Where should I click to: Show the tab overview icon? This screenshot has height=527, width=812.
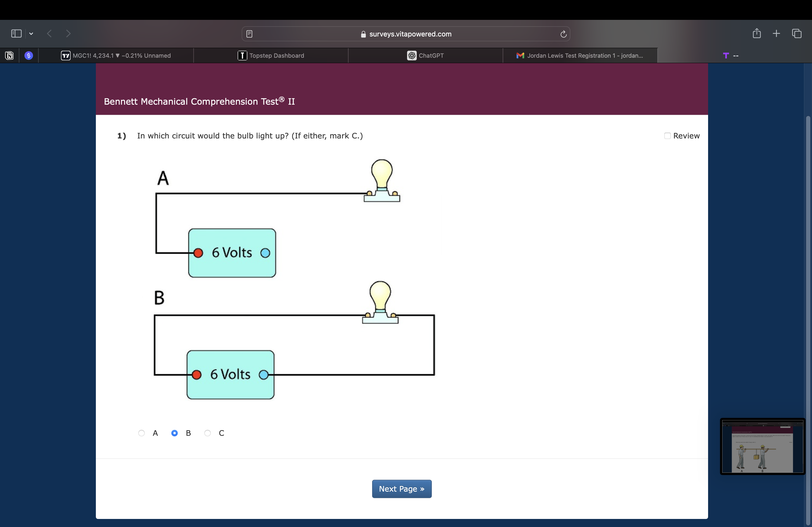(x=796, y=33)
